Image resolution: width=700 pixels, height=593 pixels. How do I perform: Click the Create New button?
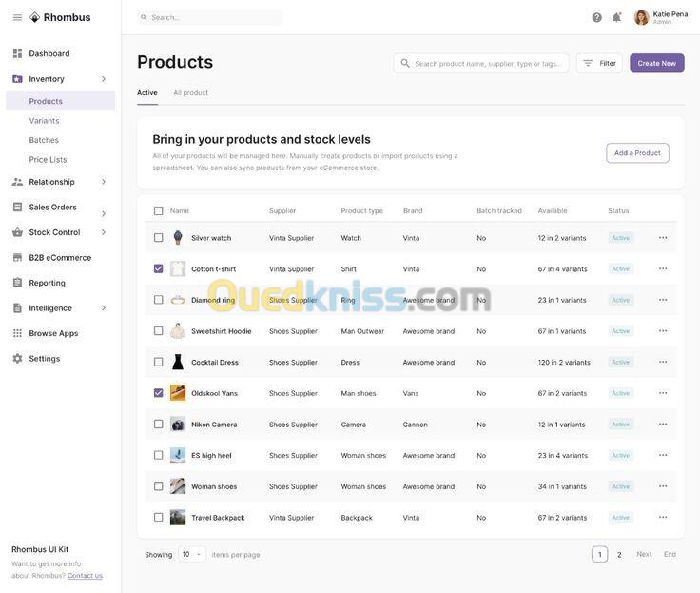click(x=656, y=63)
